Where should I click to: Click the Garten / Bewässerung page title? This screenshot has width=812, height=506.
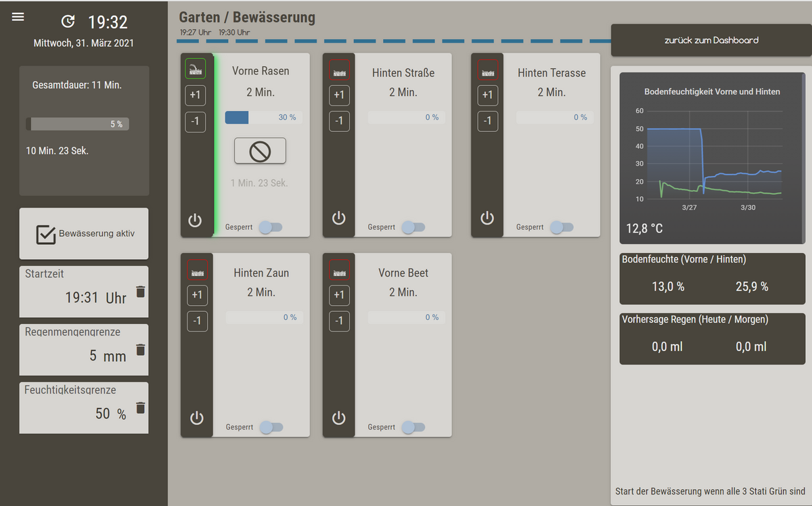pos(247,17)
